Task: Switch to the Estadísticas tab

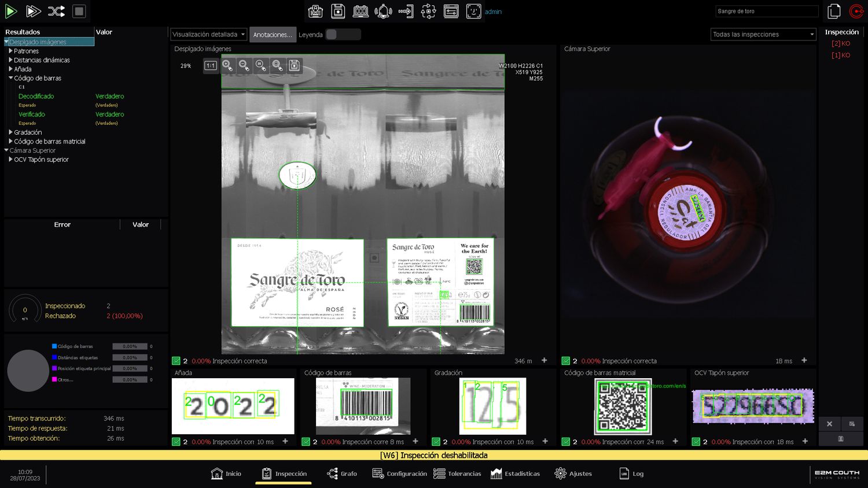Action: click(x=515, y=474)
